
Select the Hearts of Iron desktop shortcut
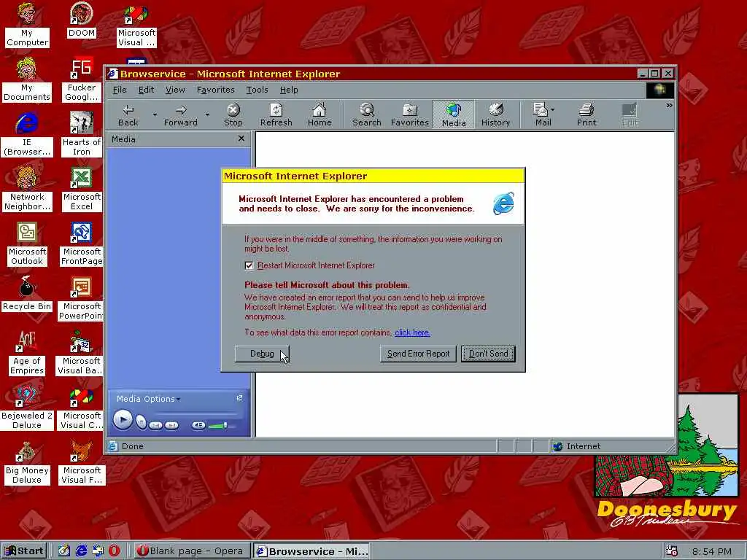pos(82,134)
